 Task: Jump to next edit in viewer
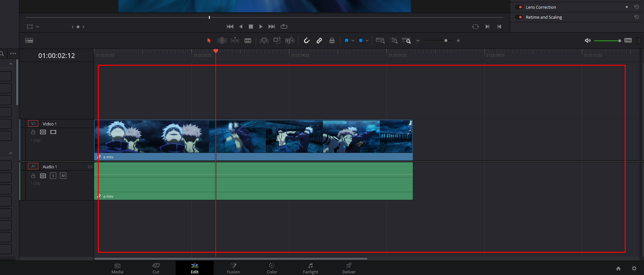pyautogui.click(x=488, y=27)
